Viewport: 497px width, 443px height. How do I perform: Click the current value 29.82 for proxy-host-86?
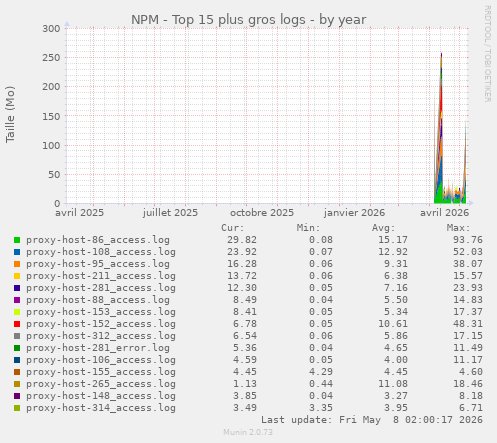(x=242, y=240)
